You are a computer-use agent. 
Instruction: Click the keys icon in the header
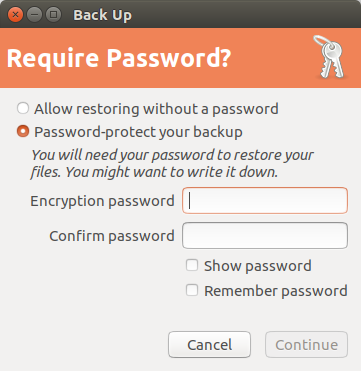coord(329,57)
